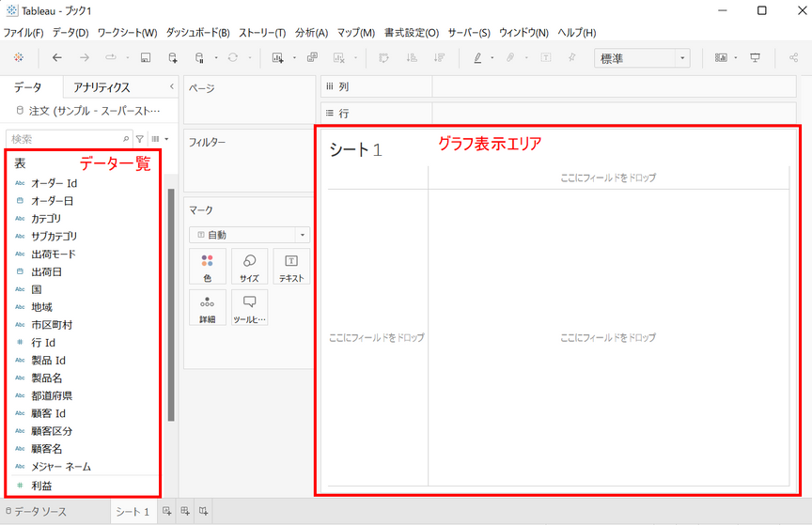Open the pause updates dropdown arrow
Image resolution: width=812 pixels, height=525 pixels.
(x=216, y=58)
